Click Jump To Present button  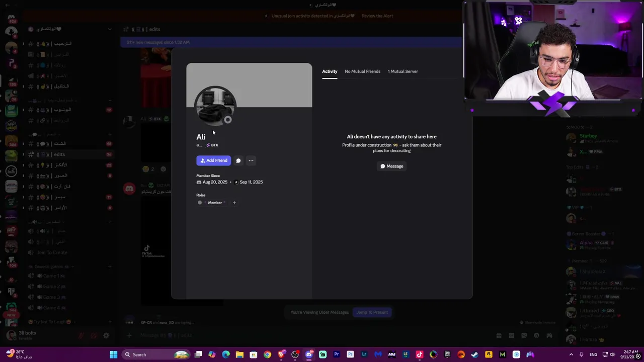pos(372,312)
